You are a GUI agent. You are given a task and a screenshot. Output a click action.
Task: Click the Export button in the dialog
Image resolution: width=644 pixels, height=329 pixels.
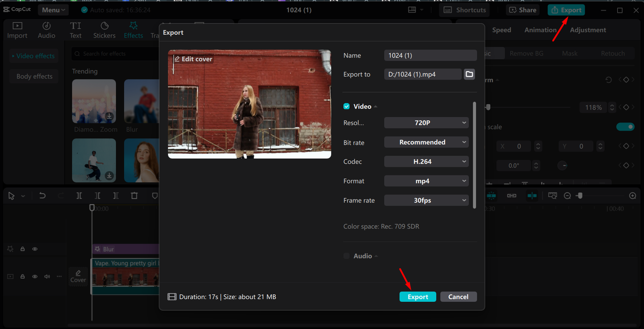coord(418,297)
